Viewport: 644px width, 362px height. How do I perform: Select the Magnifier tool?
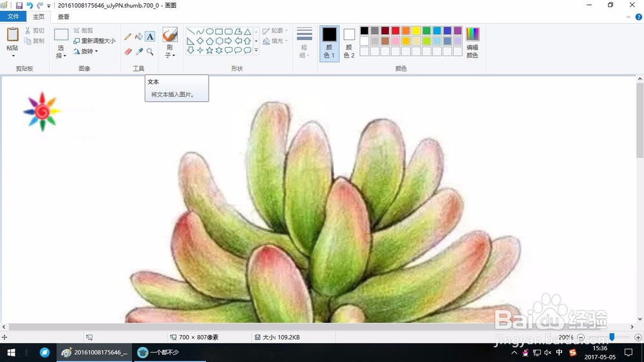[150, 52]
